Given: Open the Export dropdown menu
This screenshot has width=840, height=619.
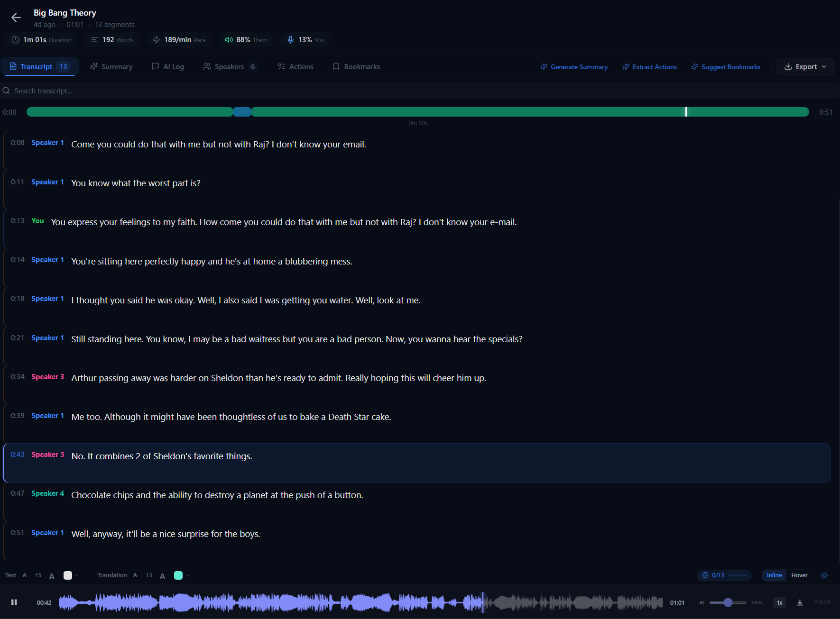Looking at the screenshot, I should [x=805, y=66].
